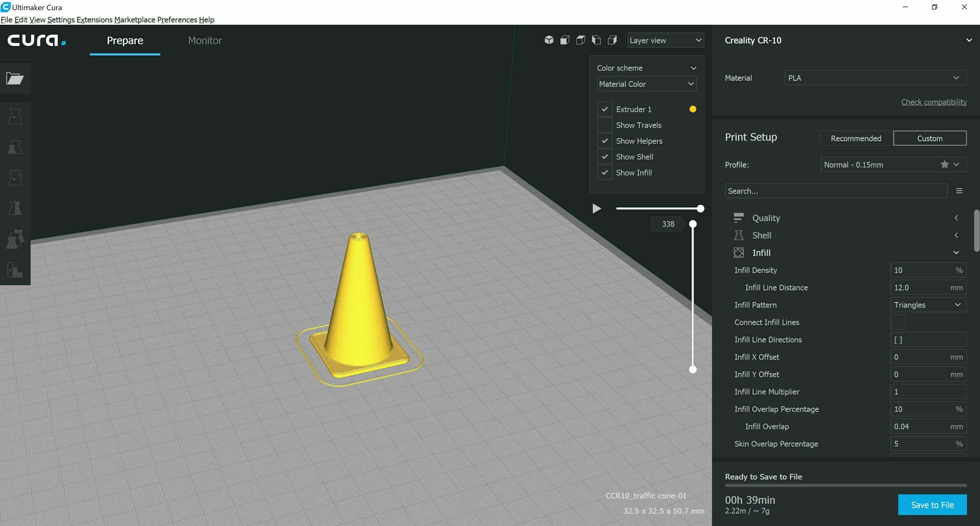
Task: Select the Mirror tool in left toolbar
Action: coord(15,208)
